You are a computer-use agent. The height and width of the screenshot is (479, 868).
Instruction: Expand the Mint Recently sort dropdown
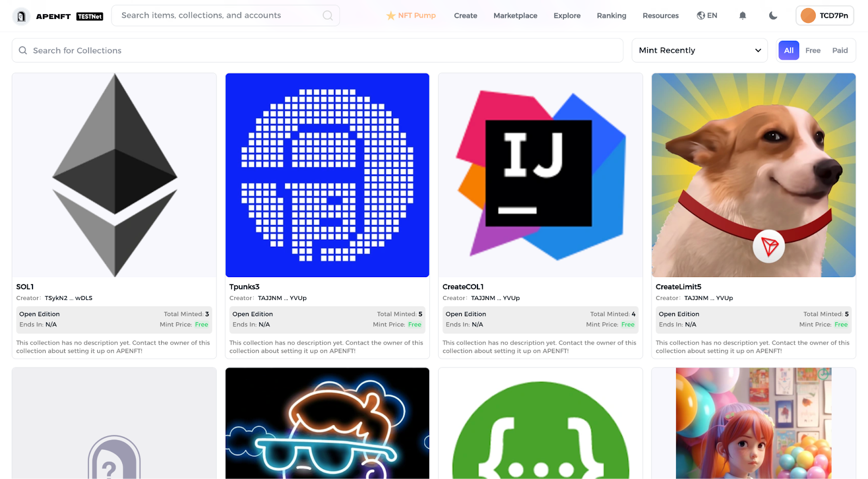click(x=700, y=50)
